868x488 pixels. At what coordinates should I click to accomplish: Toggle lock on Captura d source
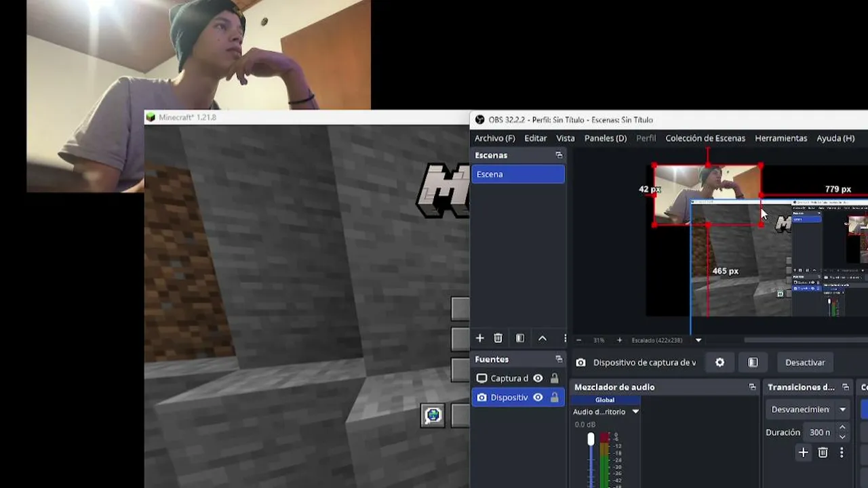tap(554, 378)
